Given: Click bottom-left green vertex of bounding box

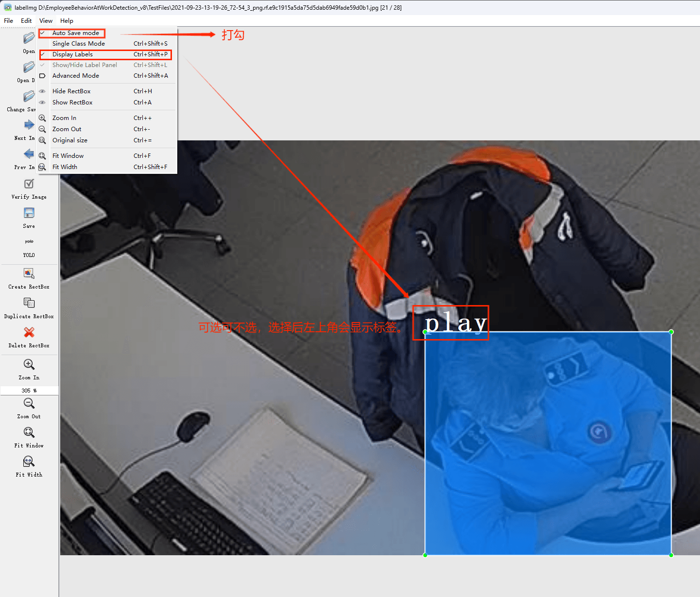Looking at the screenshot, I should [x=425, y=555].
